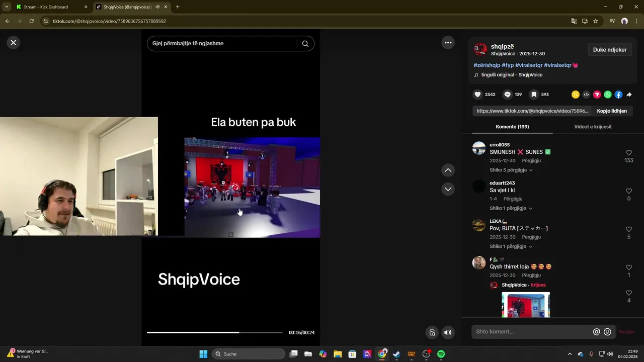This screenshot has height=362, width=644.
Task: Go back in browser history
Action: 7,21
